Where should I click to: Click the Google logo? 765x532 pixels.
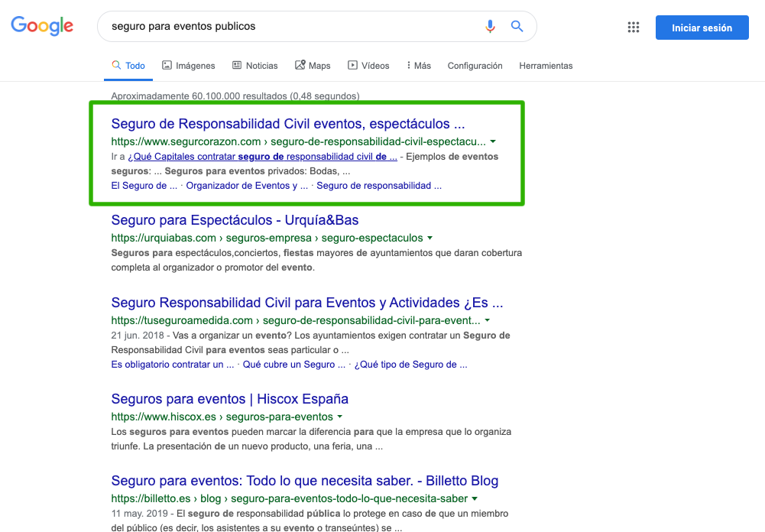[x=42, y=26]
